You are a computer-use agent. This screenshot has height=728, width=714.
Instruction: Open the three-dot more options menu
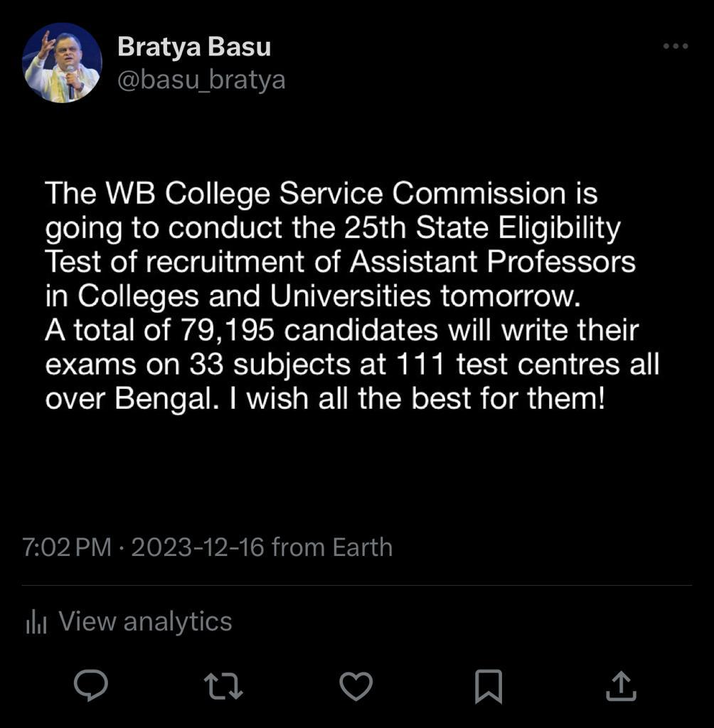675,46
